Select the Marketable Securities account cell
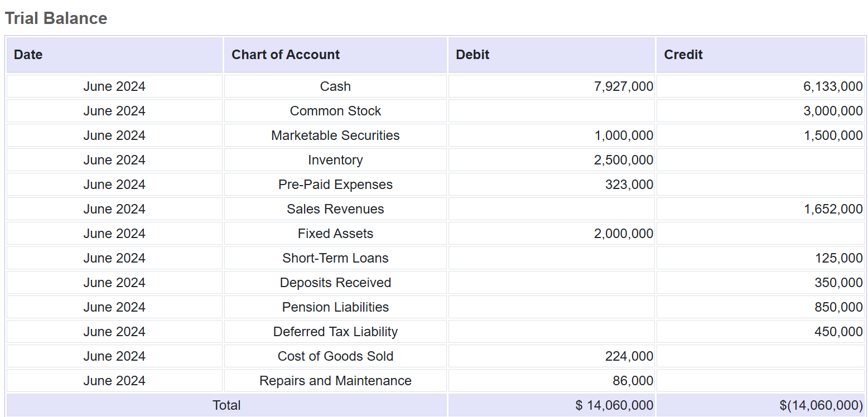The width and height of the screenshot is (868, 417). 335,135
